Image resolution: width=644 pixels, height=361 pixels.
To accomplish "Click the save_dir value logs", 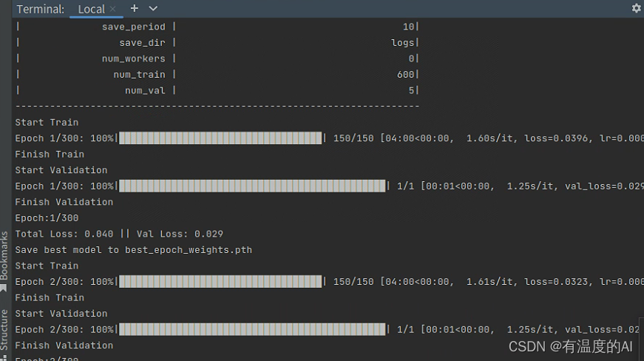I will (402, 43).
